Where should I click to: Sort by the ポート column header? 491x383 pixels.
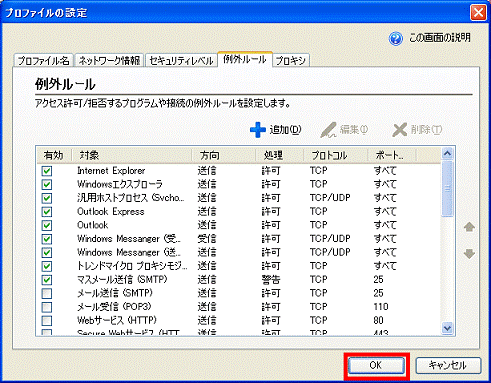pyautogui.click(x=392, y=155)
